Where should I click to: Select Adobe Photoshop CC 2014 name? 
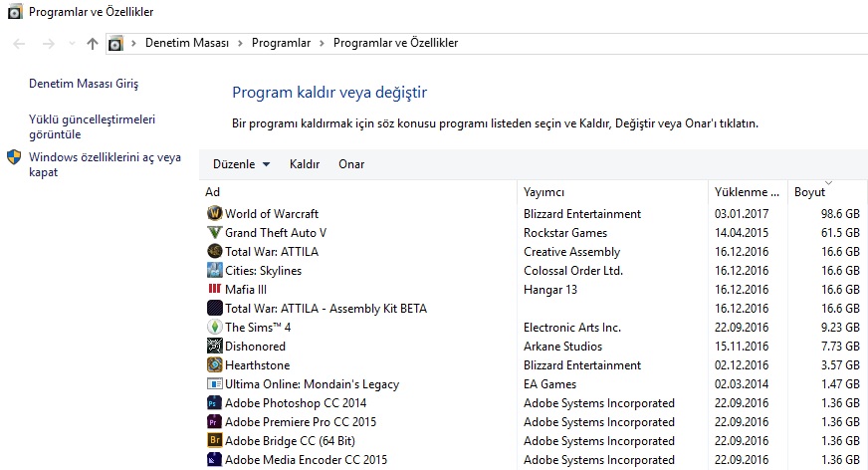tap(296, 403)
